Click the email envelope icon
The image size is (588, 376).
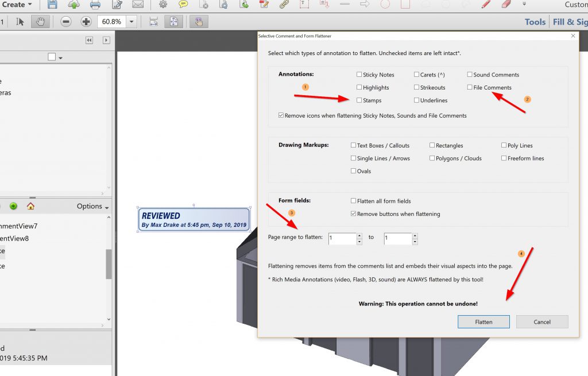click(138, 5)
